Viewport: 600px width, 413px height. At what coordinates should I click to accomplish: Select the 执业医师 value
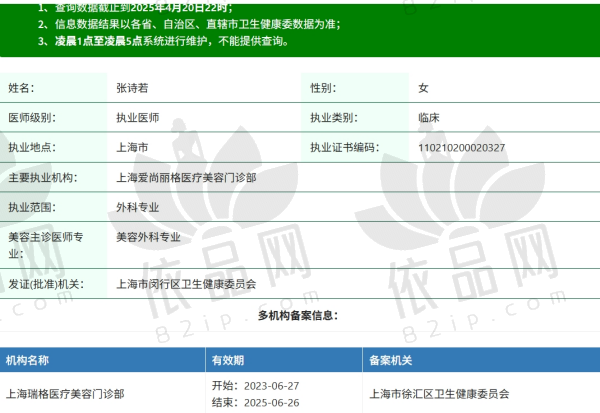(x=138, y=118)
